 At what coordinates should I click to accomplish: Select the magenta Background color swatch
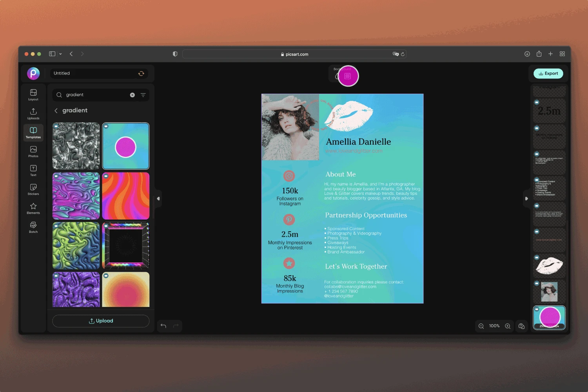[348, 76]
